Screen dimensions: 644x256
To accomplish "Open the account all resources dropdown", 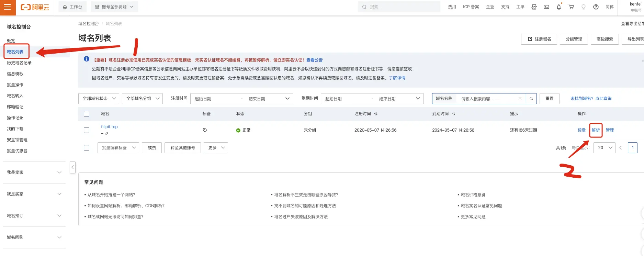I will (114, 7).
